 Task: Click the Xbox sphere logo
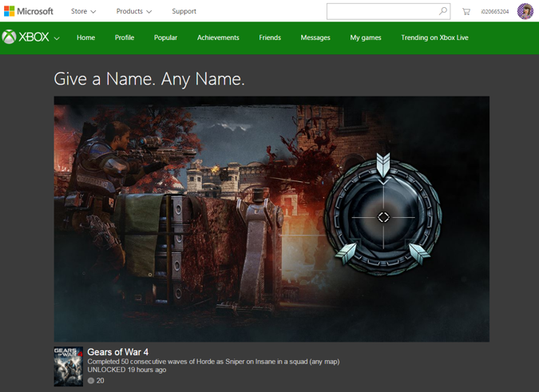click(x=9, y=37)
